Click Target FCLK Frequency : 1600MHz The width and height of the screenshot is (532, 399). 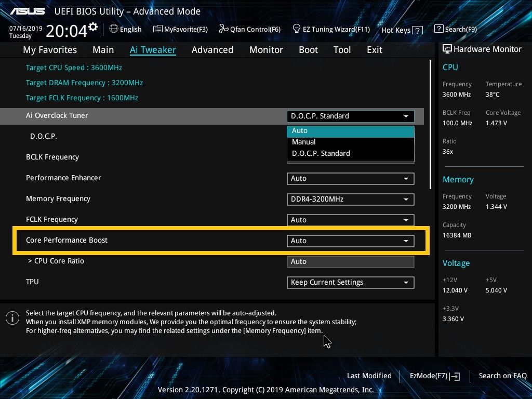tap(82, 98)
